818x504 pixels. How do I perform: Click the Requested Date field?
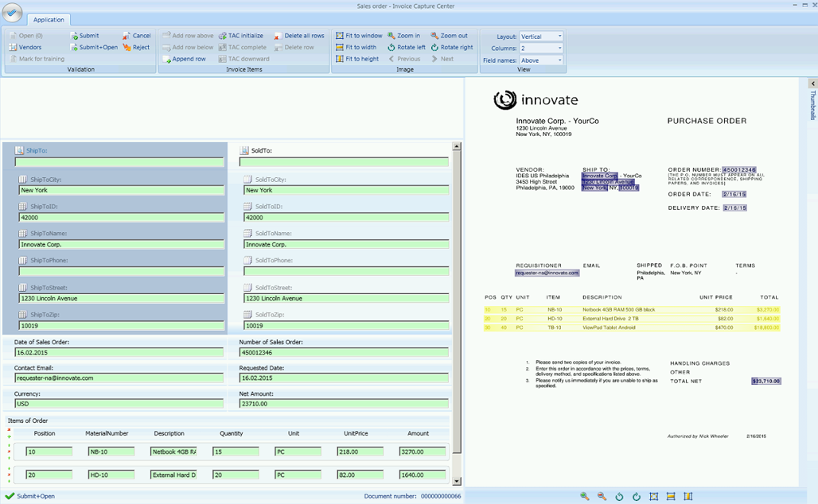click(345, 378)
